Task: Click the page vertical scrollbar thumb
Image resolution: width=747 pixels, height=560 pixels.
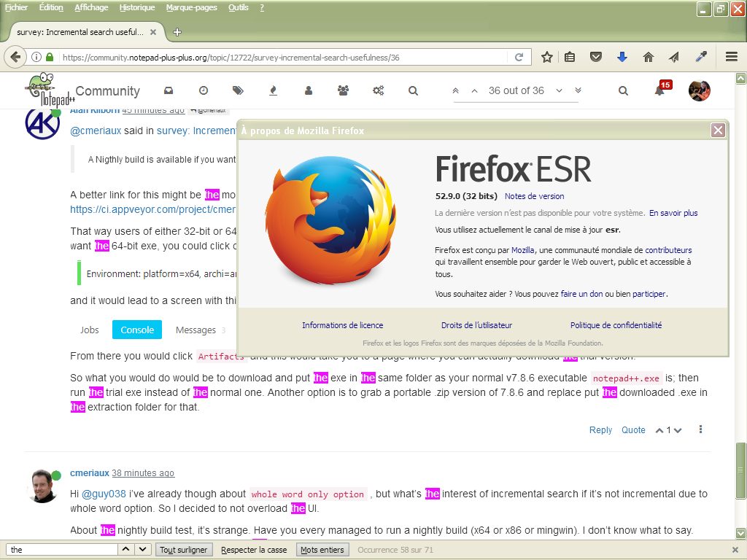Action: [x=740, y=470]
